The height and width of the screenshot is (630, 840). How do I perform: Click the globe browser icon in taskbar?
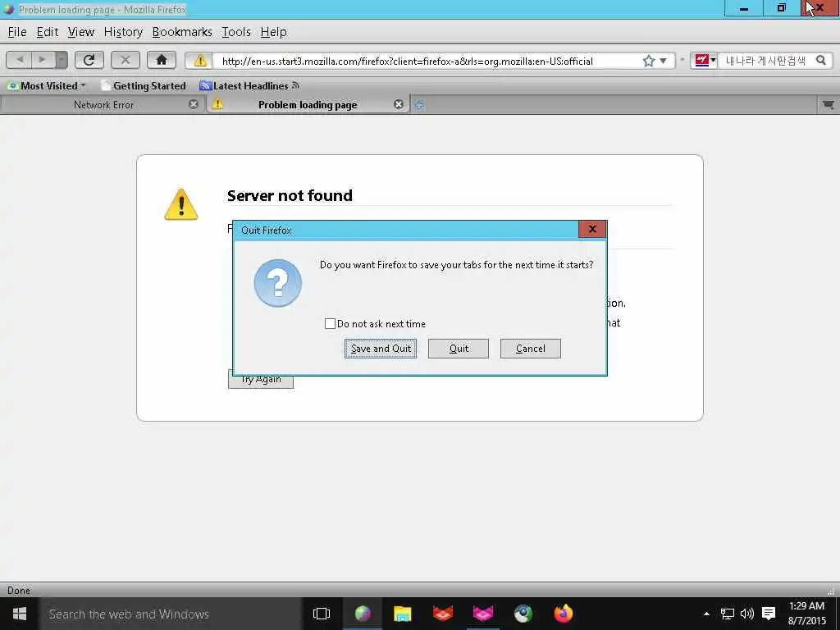click(x=363, y=614)
